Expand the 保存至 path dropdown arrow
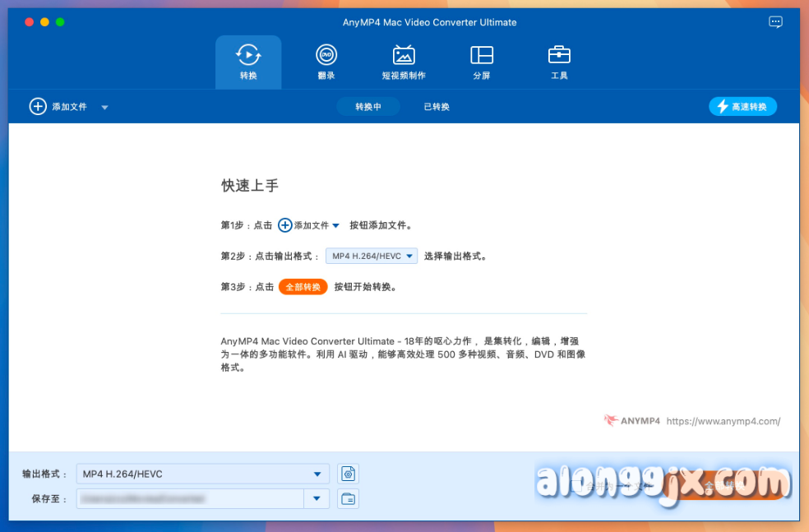 (317, 498)
